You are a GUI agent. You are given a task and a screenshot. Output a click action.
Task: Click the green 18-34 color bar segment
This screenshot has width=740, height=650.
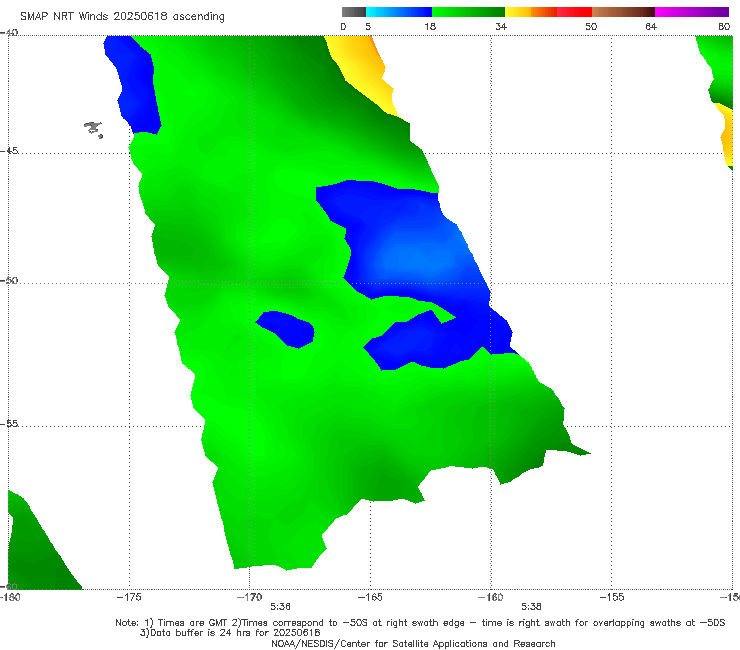click(x=468, y=12)
